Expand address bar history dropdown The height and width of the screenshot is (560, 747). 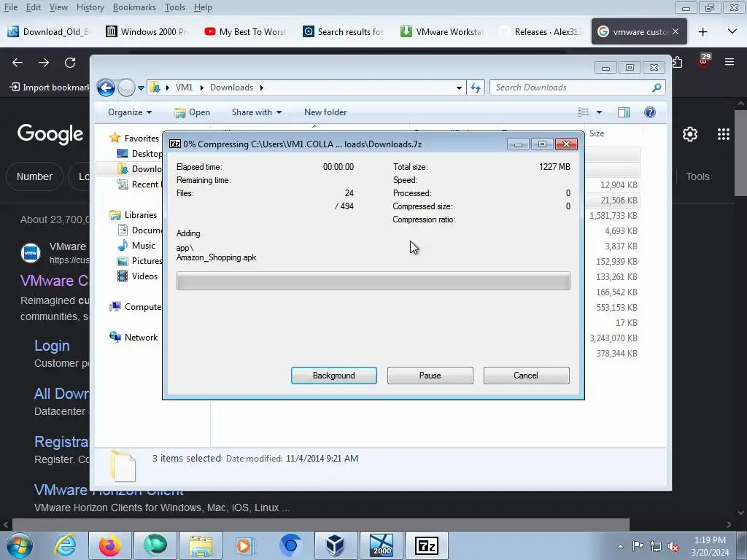pos(459,87)
